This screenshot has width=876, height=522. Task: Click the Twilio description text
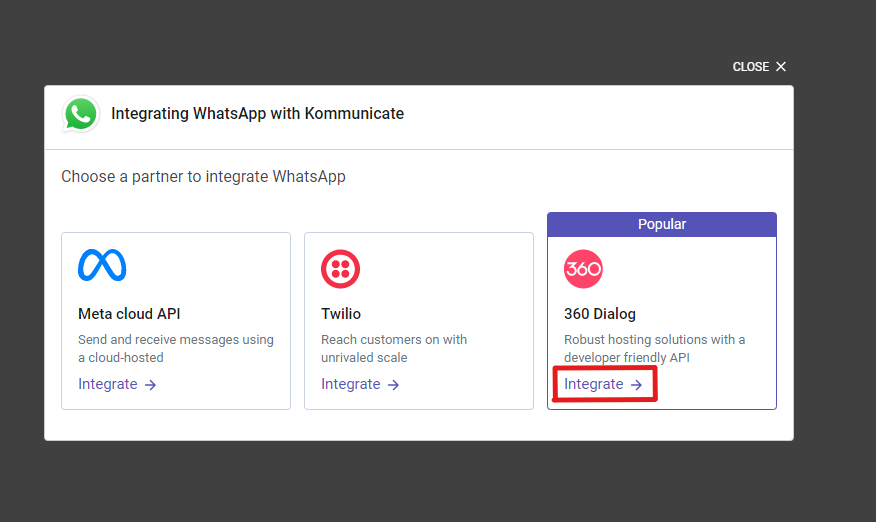click(x=394, y=348)
